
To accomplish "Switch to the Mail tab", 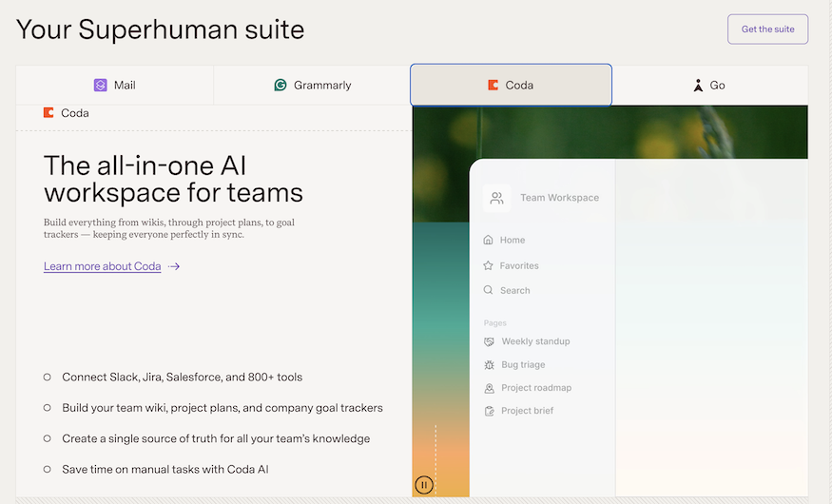I will [115, 85].
